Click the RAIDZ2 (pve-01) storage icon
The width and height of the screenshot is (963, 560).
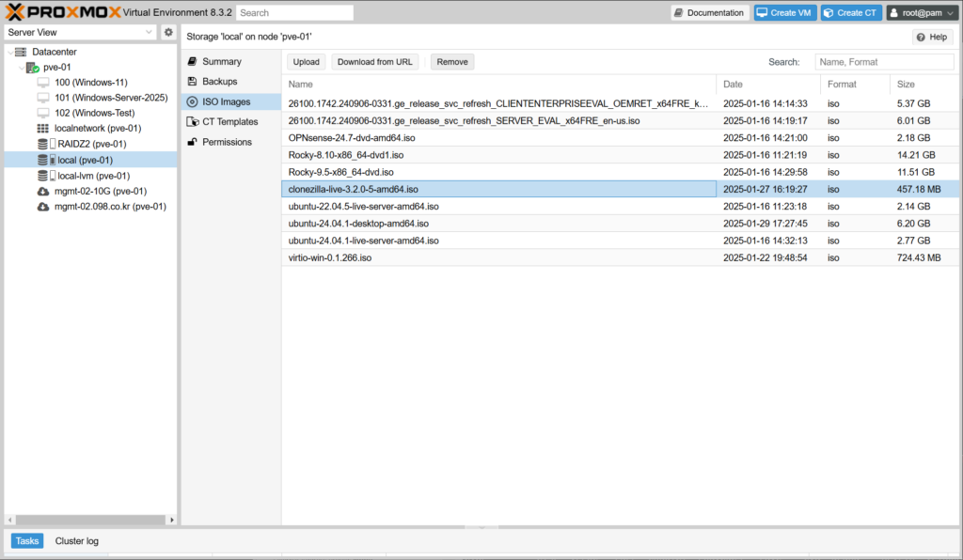pos(43,144)
